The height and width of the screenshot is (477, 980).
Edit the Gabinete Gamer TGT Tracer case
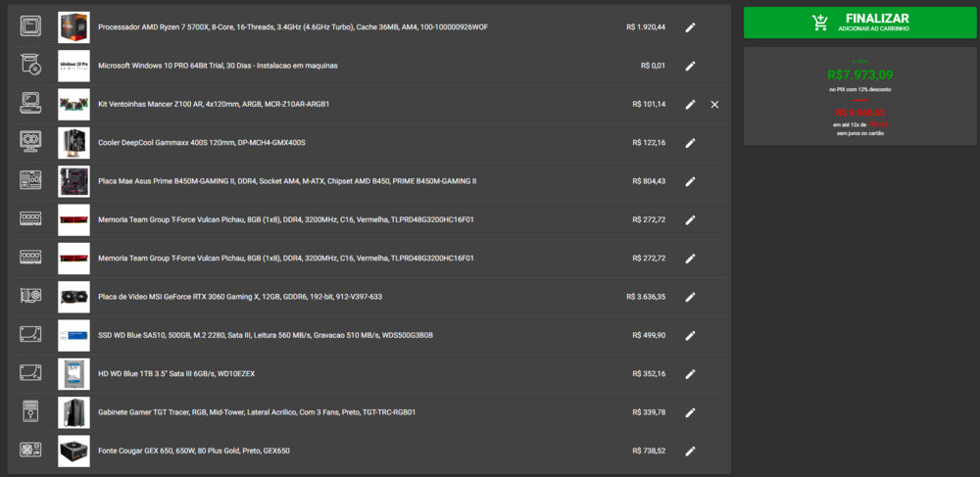(690, 412)
